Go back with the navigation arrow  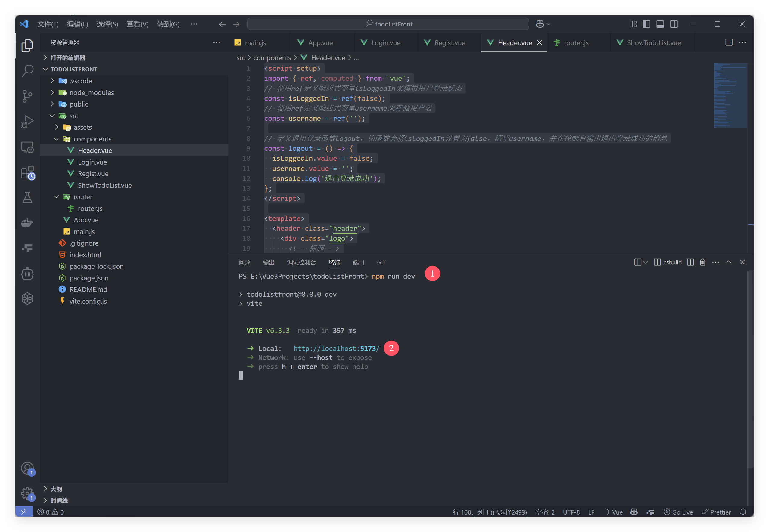coord(222,24)
